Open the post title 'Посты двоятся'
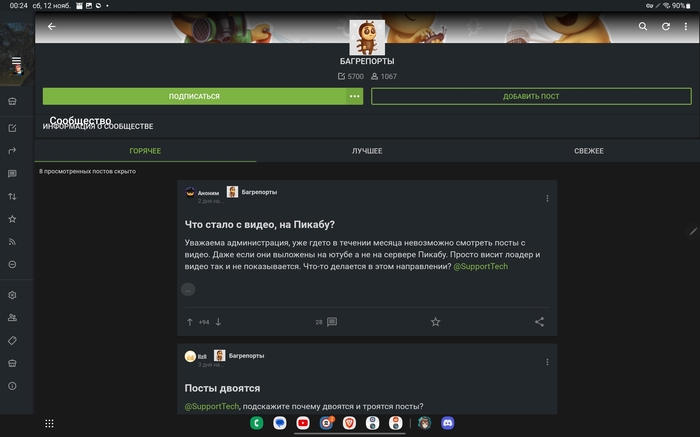Viewport: 700px width, 437px height. (222, 388)
